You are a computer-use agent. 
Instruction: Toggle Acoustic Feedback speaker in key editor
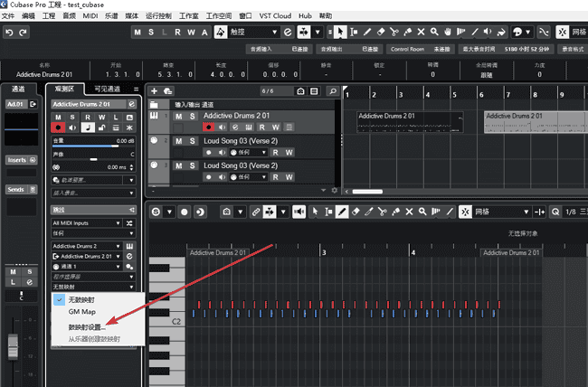point(299,212)
